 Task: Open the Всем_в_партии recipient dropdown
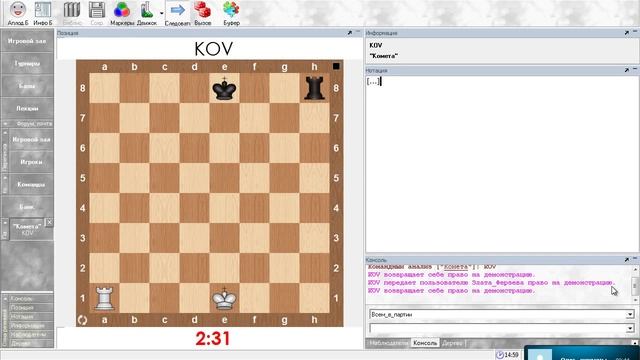click(x=630, y=314)
